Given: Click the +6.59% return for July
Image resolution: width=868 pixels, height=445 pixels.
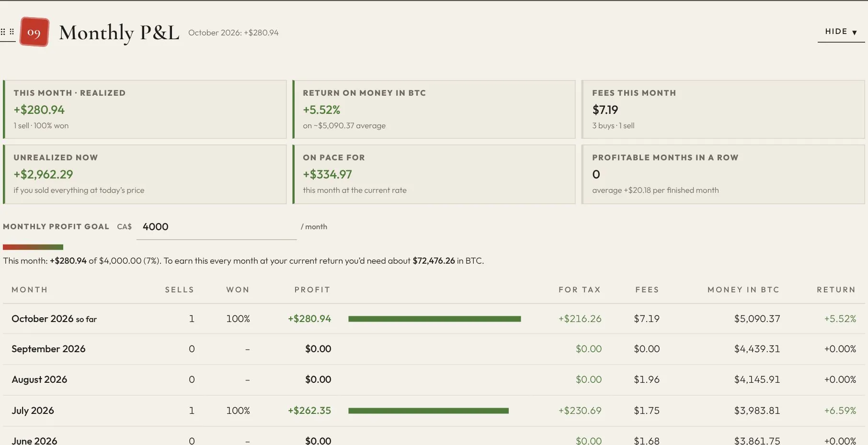Looking at the screenshot, I should [x=840, y=411].
